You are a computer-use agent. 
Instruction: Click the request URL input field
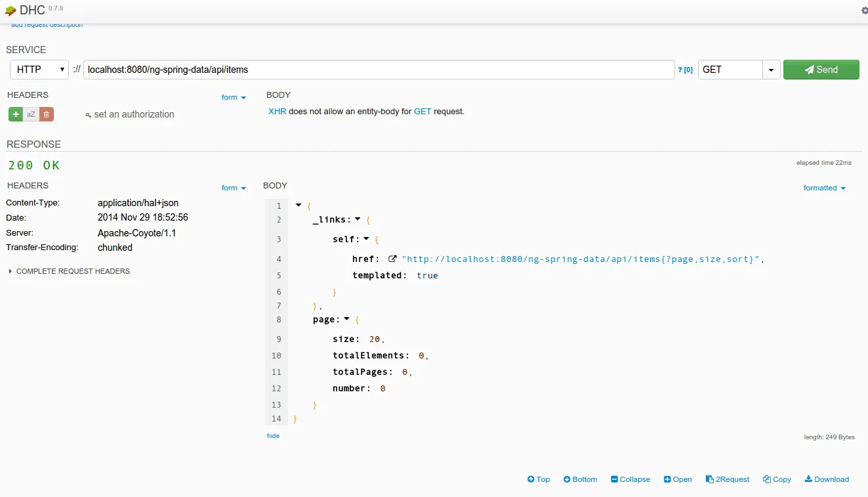[x=379, y=70]
